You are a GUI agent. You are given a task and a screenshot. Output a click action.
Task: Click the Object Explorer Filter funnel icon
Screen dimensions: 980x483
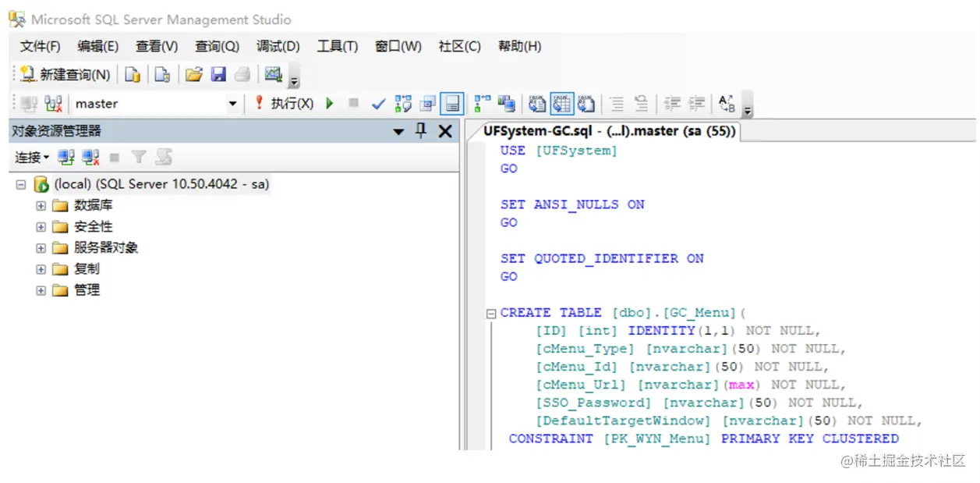coord(139,158)
